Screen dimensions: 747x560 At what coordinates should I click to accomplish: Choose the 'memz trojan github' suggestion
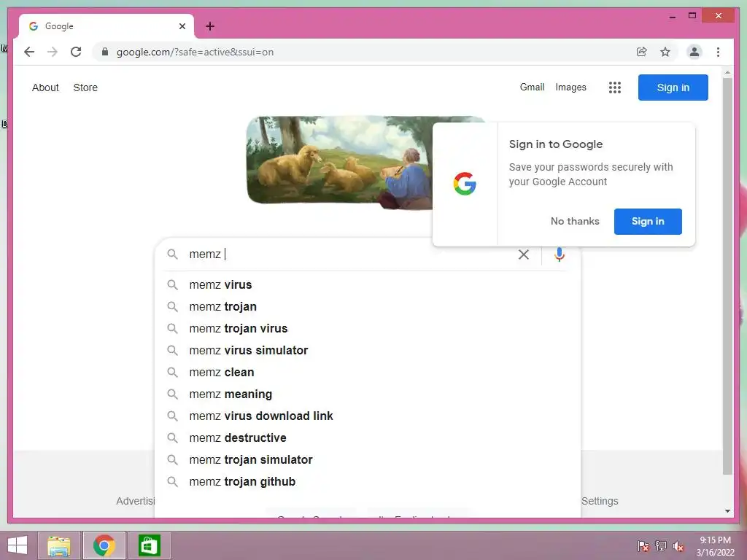[368, 482]
